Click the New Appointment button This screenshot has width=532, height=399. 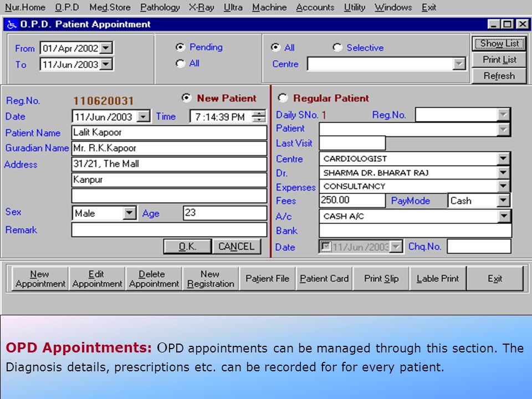[x=40, y=279]
